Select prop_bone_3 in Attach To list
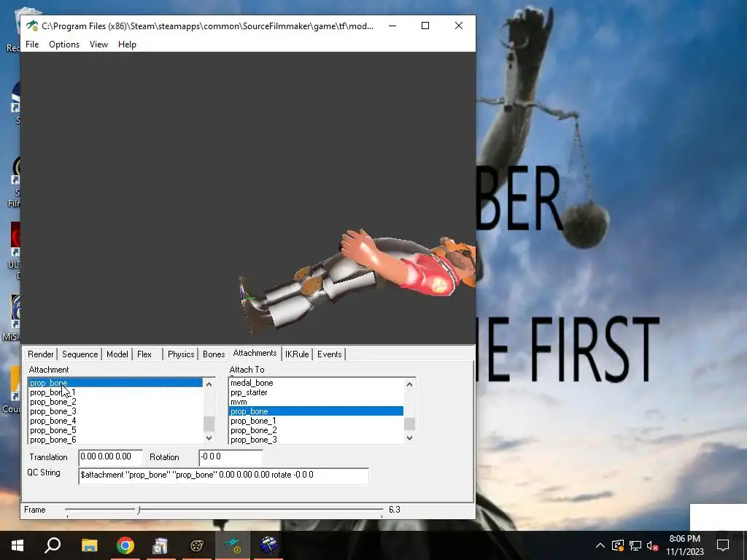The image size is (747, 560). pyautogui.click(x=317, y=440)
